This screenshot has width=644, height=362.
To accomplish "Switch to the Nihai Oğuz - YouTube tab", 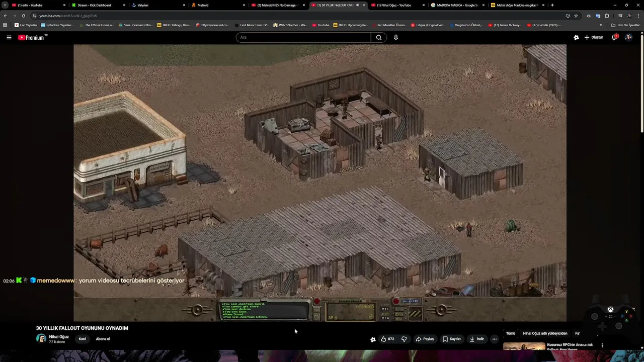I will pos(397,5).
